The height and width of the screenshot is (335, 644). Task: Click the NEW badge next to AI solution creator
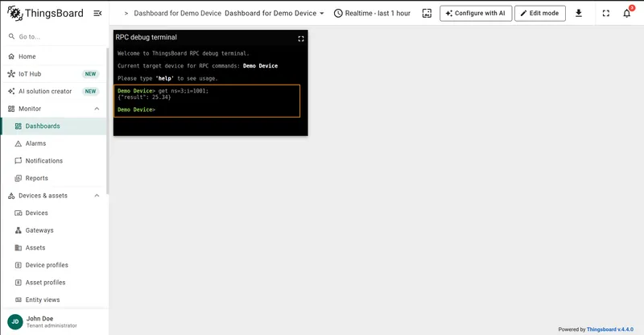90,91
